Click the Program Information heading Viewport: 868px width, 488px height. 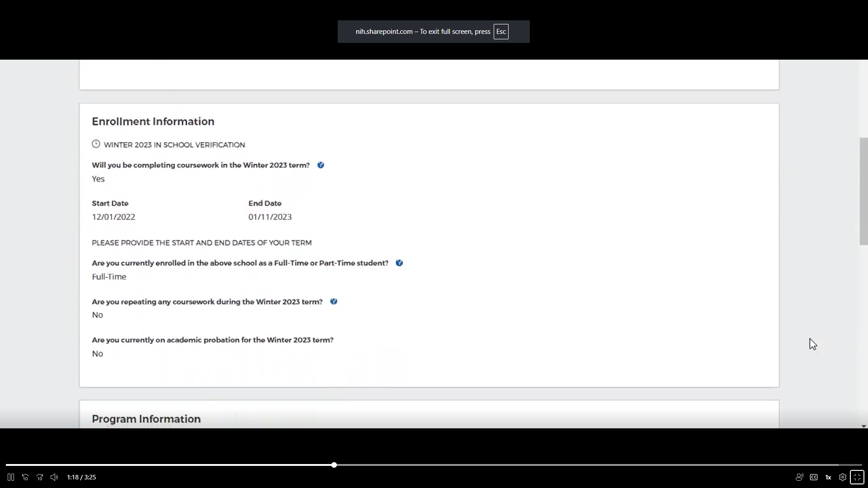pos(146,419)
